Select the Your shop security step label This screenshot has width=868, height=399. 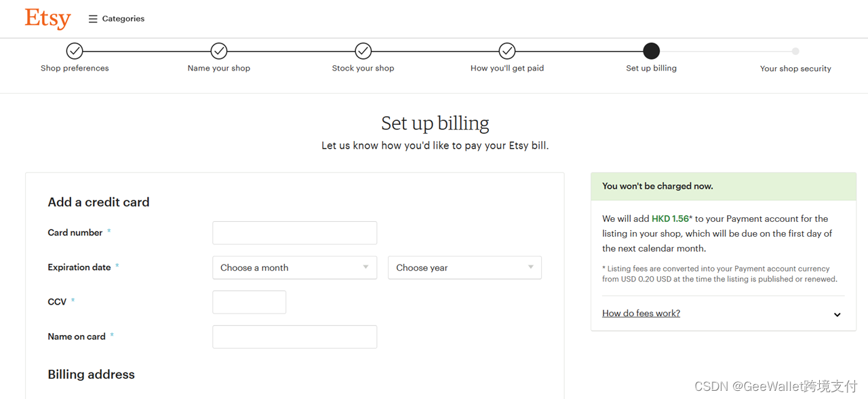795,69
